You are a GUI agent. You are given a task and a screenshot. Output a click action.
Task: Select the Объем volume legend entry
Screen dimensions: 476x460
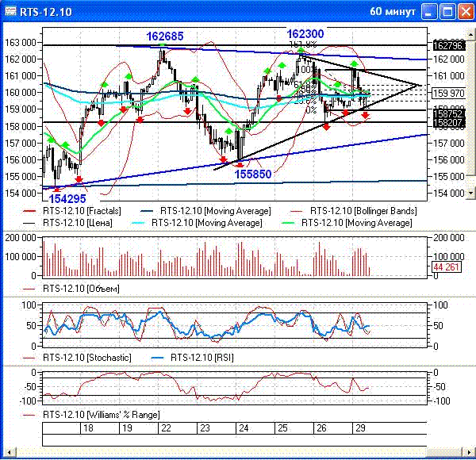coord(71,289)
